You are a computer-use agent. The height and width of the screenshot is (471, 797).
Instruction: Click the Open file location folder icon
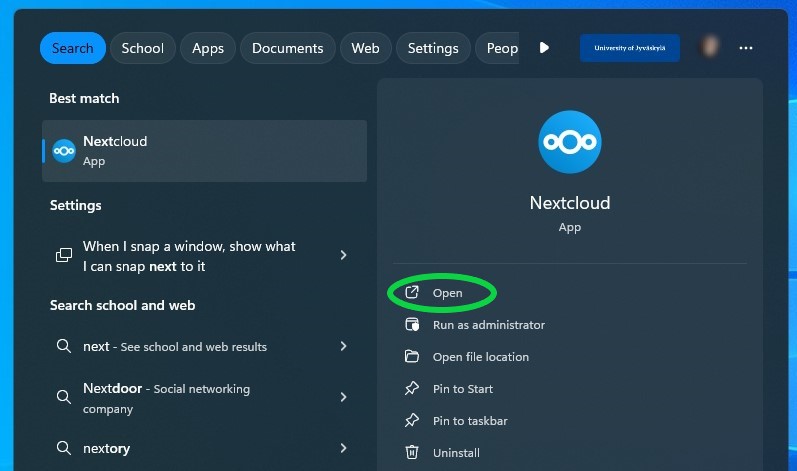[x=412, y=357]
